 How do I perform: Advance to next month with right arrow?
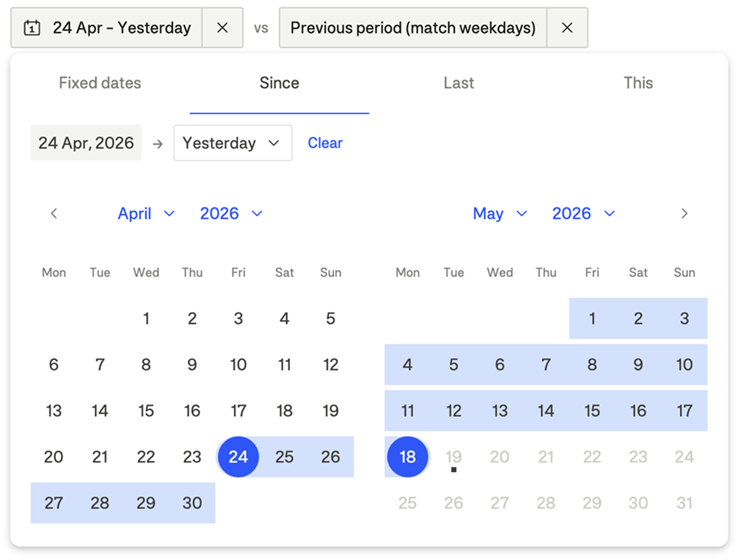tap(685, 213)
